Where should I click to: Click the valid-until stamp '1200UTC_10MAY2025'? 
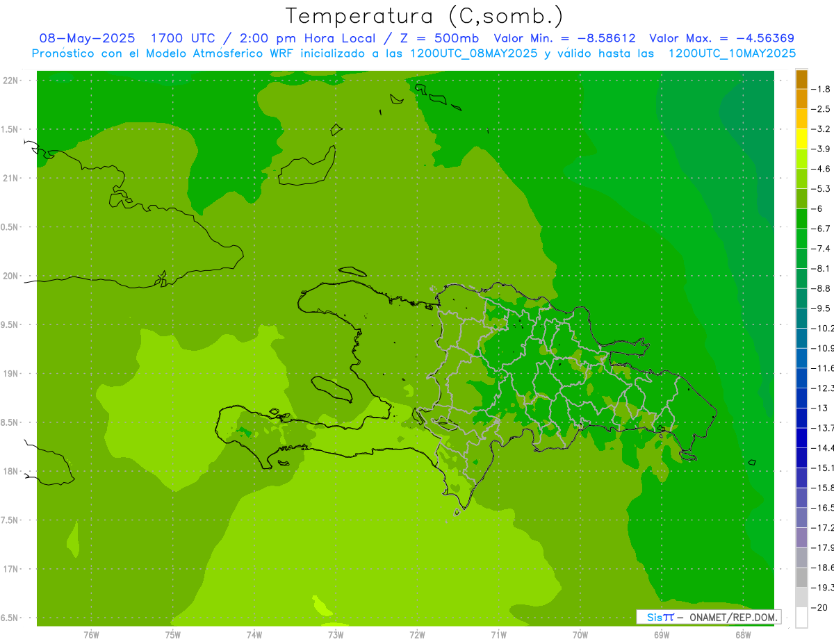point(732,53)
